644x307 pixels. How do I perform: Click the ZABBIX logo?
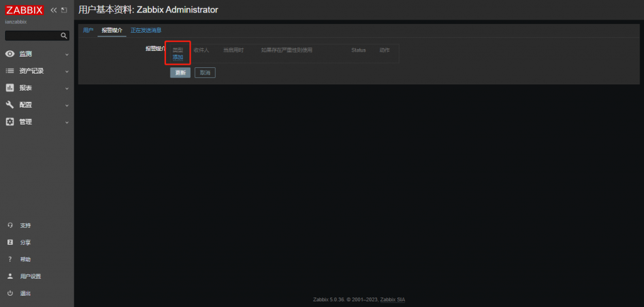point(25,10)
